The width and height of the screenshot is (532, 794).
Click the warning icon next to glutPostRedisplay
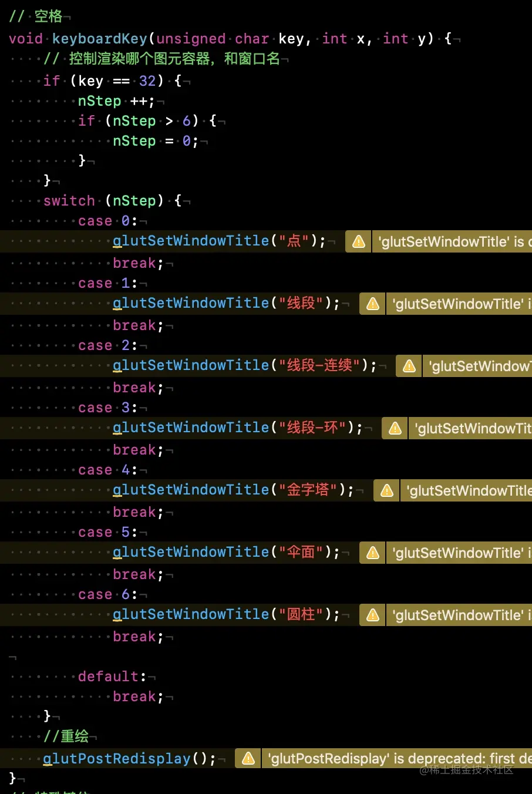pyautogui.click(x=247, y=758)
